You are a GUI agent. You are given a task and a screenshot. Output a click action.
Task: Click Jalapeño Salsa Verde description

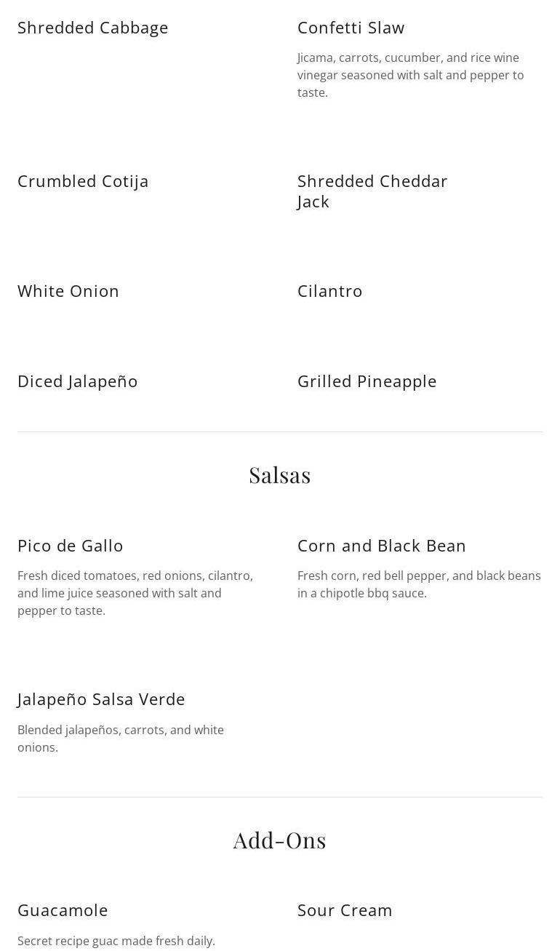click(120, 738)
